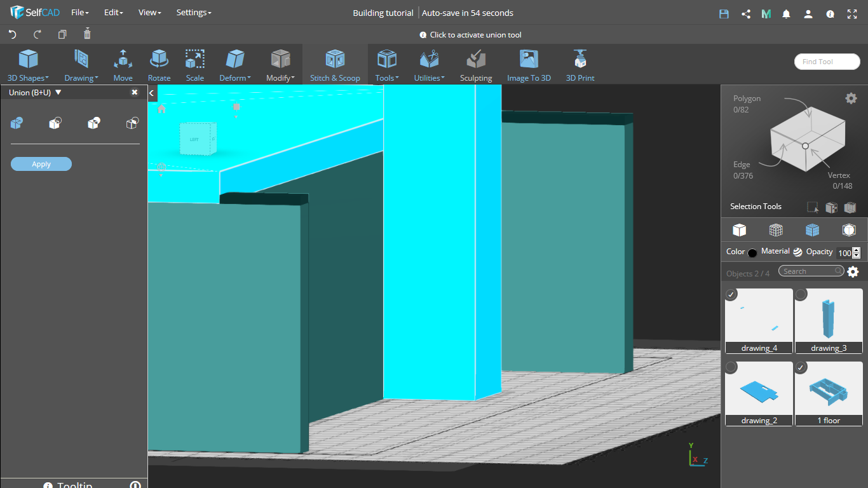Open objects list settings gear
This screenshot has height=488, width=868.
[x=853, y=272]
